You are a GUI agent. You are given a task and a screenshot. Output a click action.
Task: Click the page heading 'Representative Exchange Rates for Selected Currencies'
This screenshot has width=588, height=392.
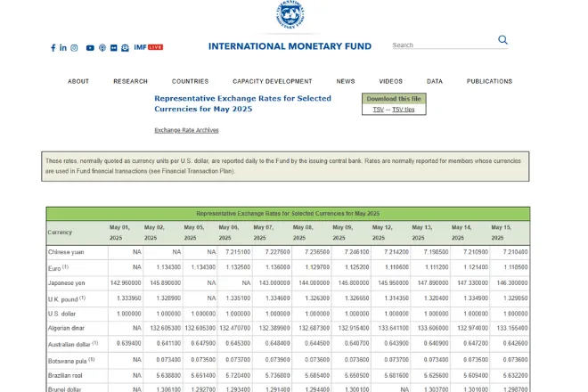tap(242, 103)
